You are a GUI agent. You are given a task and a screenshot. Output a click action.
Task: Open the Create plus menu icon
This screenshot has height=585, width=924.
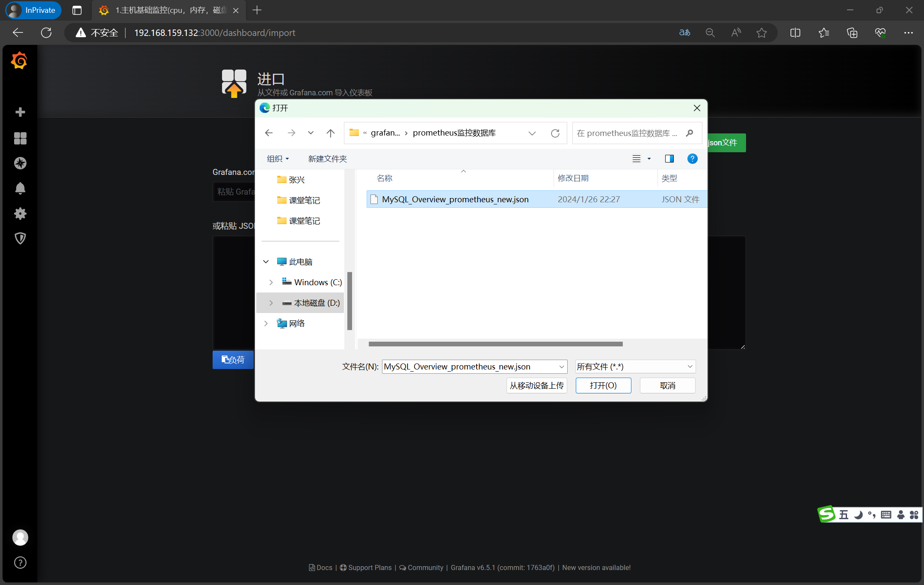20,112
